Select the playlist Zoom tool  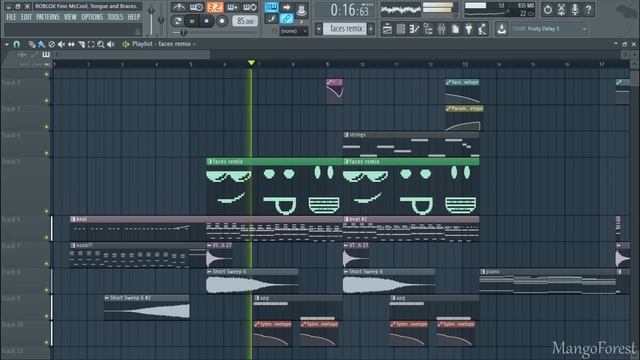(x=101, y=44)
